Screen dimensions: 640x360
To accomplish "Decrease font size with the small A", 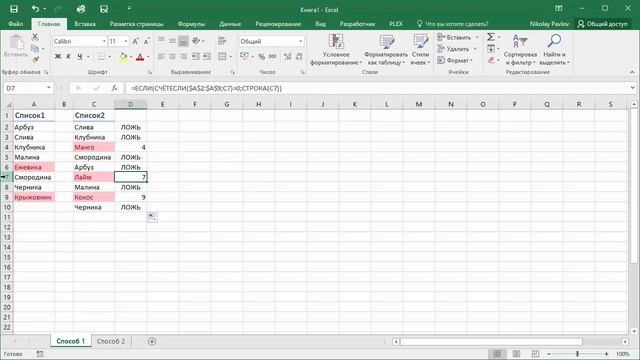I will click(x=147, y=41).
